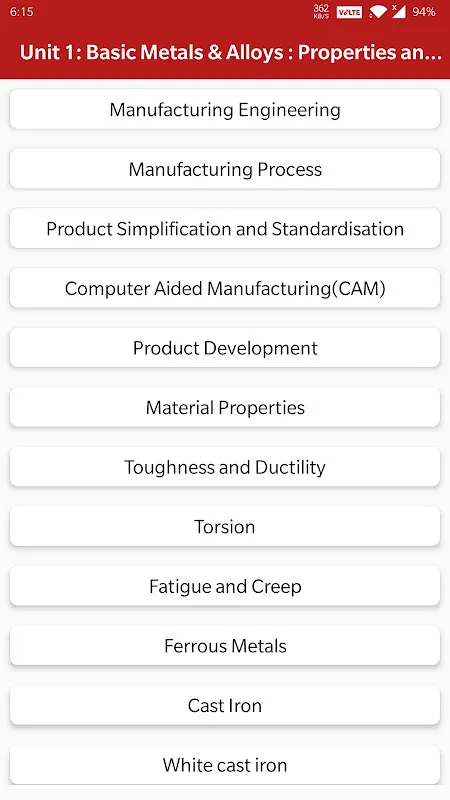Tap the 6:15 clock in status bar
450x800 pixels.
tap(21, 12)
